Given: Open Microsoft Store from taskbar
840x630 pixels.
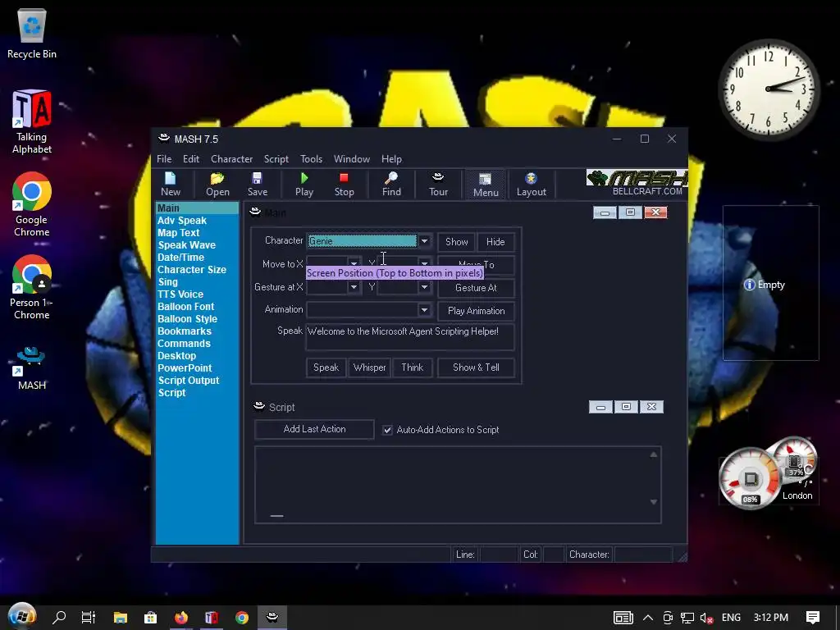Looking at the screenshot, I should coord(151,617).
